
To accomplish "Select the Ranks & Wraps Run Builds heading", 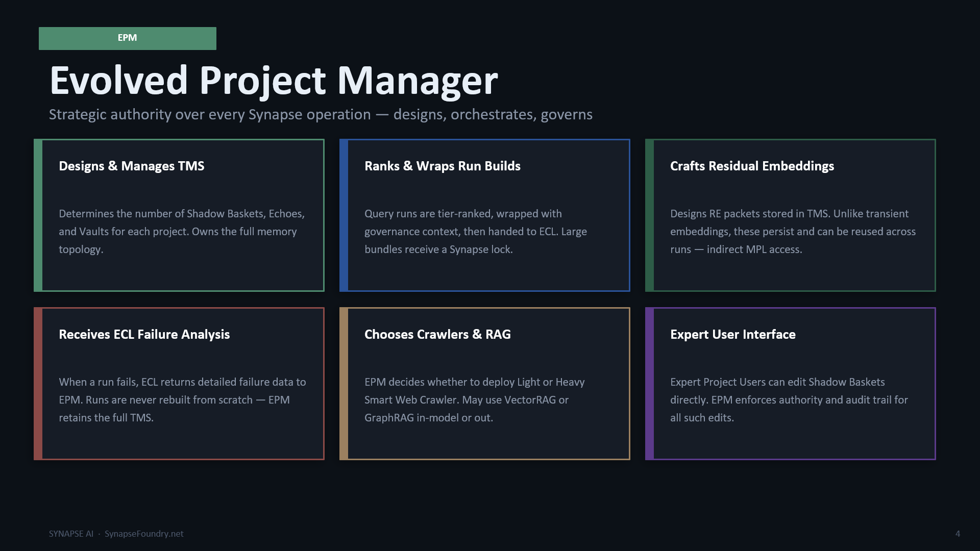I will pos(443,166).
